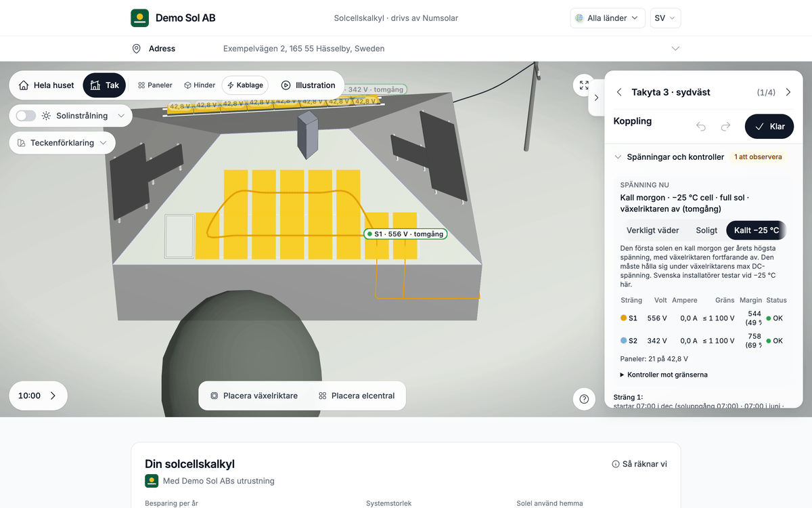Select the Tak view tab

click(x=104, y=85)
